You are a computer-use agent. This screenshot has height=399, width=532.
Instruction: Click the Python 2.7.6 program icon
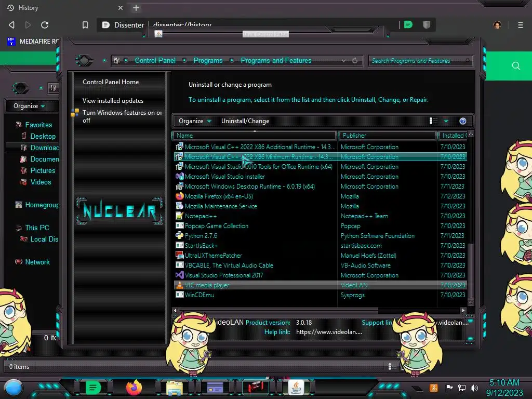(x=179, y=235)
